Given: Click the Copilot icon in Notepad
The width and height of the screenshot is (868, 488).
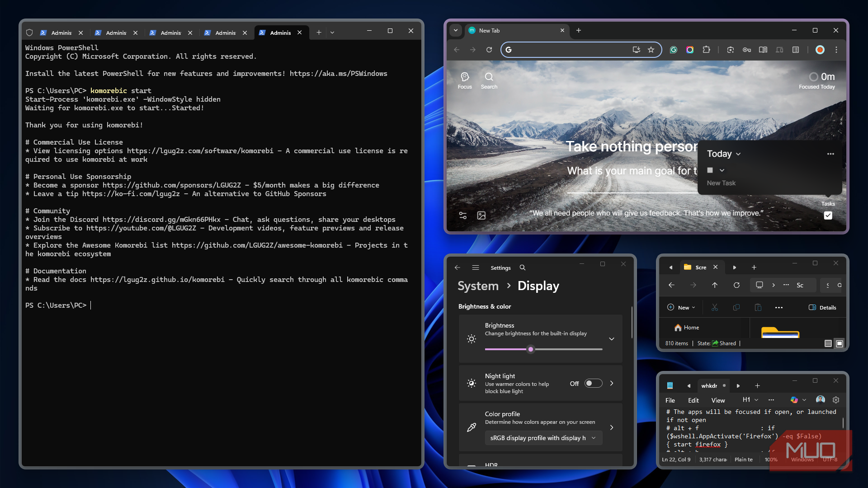Looking at the screenshot, I should (x=794, y=400).
